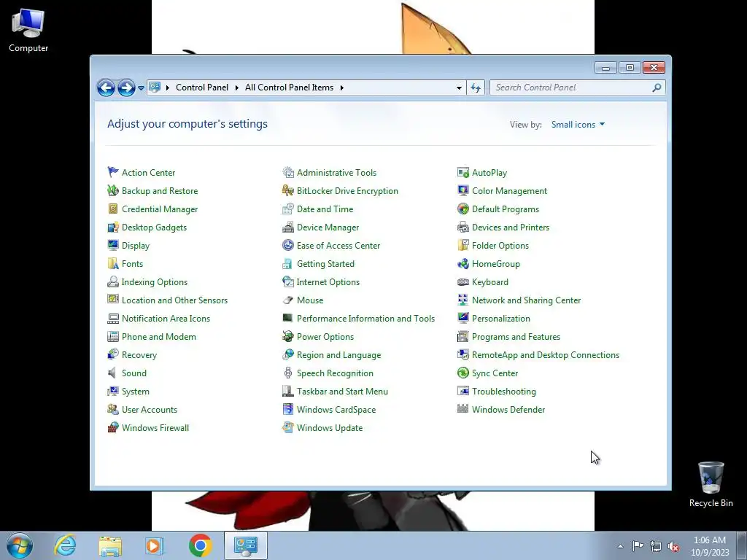The image size is (747, 560).
Task: Click the Refresh button next to address bar
Action: (x=476, y=87)
